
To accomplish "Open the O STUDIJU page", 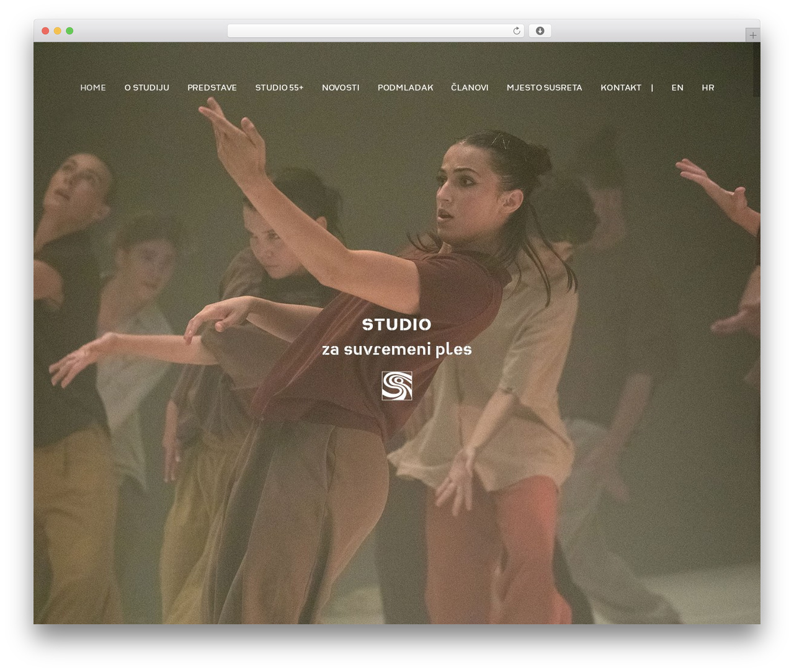I will click(x=146, y=87).
